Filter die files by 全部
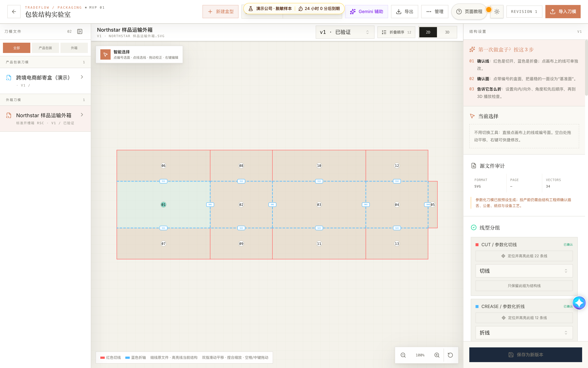The height and width of the screenshot is (368, 588). tap(17, 48)
